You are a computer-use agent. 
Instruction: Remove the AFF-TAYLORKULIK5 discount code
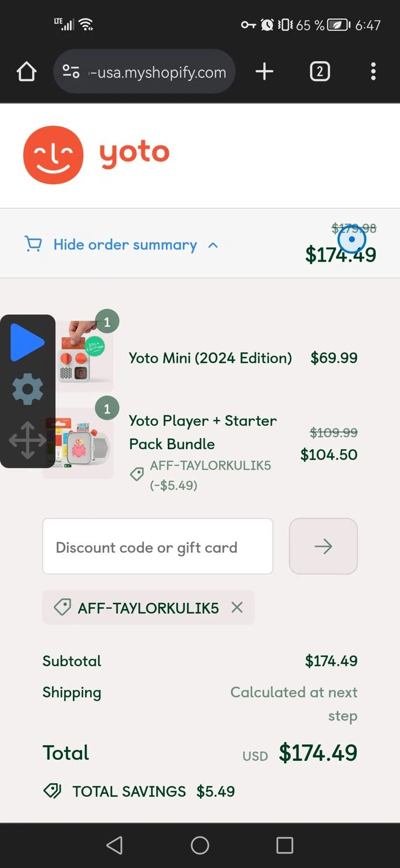[x=236, y=608]
